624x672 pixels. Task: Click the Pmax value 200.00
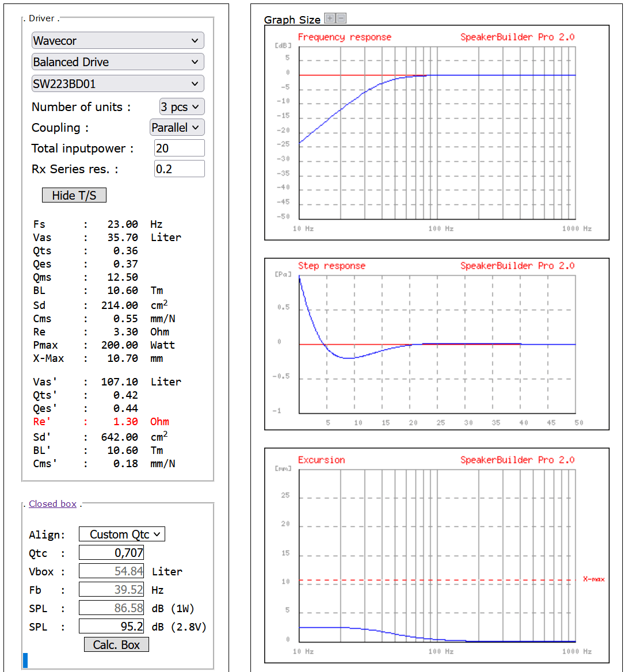120,345
